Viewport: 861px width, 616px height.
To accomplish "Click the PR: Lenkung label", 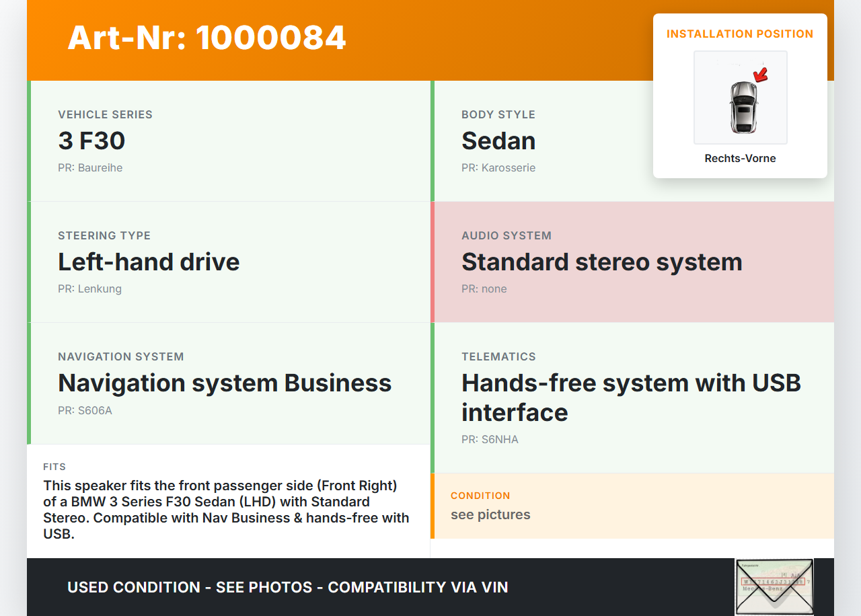I will click(x=89, y=289).
